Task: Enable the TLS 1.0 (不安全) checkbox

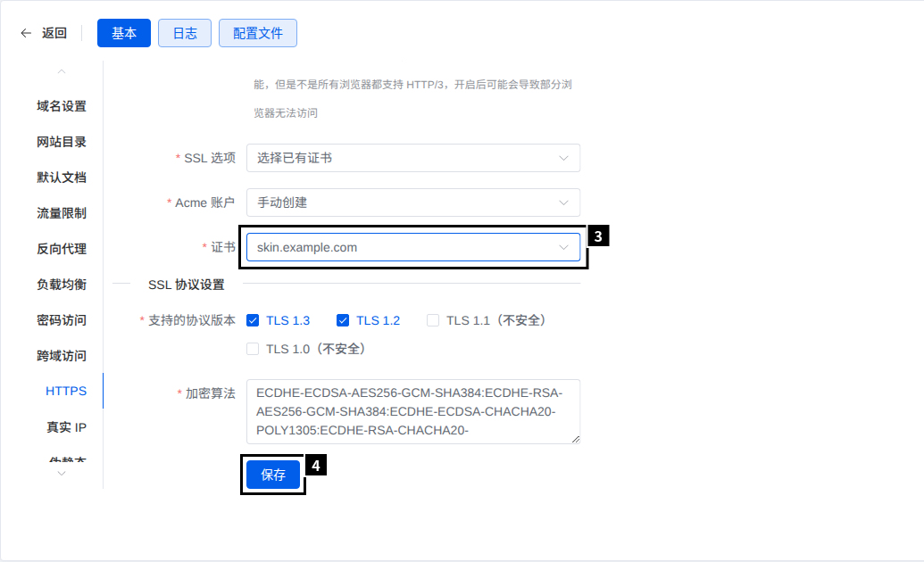Action: click(253, 349)
